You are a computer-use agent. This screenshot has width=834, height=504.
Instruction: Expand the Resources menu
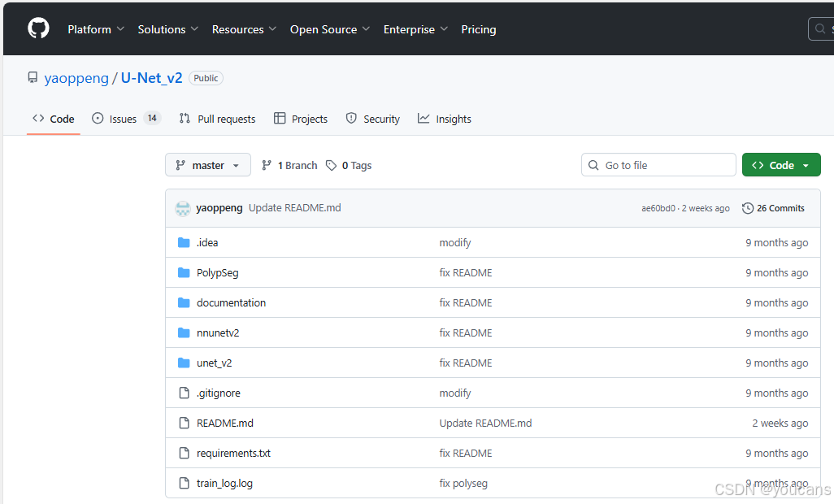click(244, 29)
